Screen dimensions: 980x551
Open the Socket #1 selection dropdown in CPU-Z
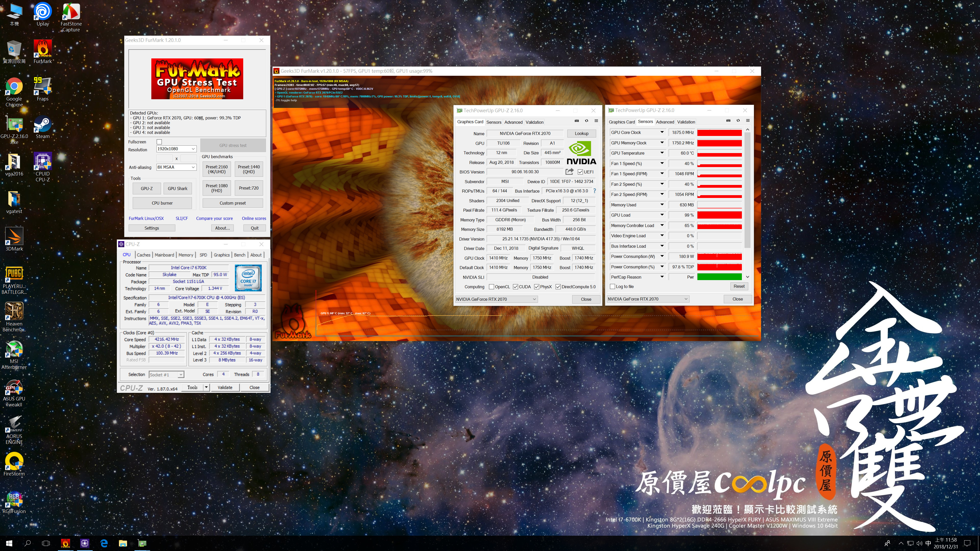(167, 374)
